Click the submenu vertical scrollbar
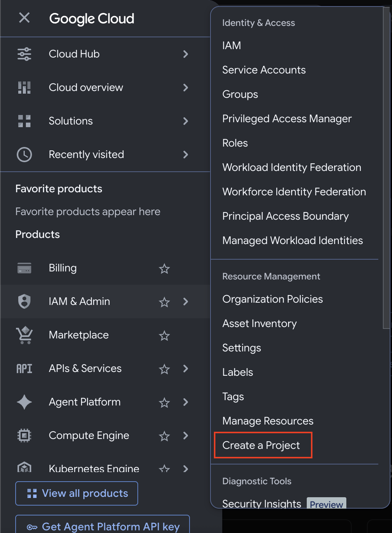The height and width of the screenshot is (533, 392). tap(386, 168)
